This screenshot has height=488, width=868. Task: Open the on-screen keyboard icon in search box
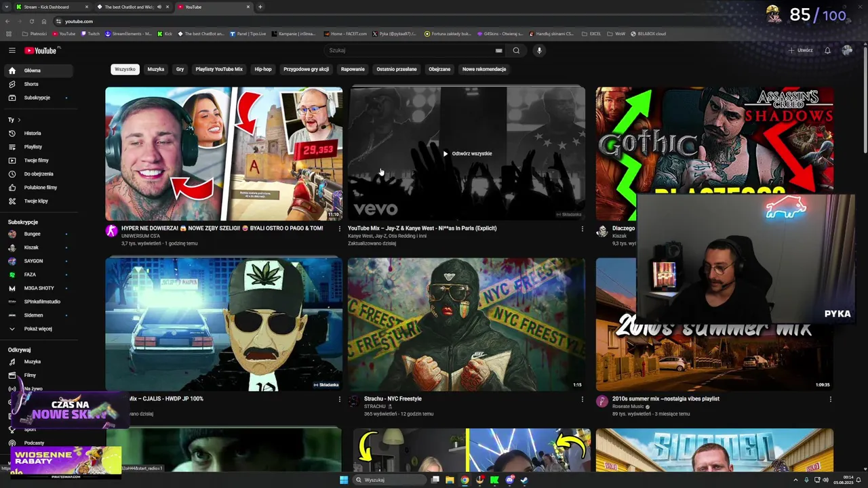[x=498, y=50]
